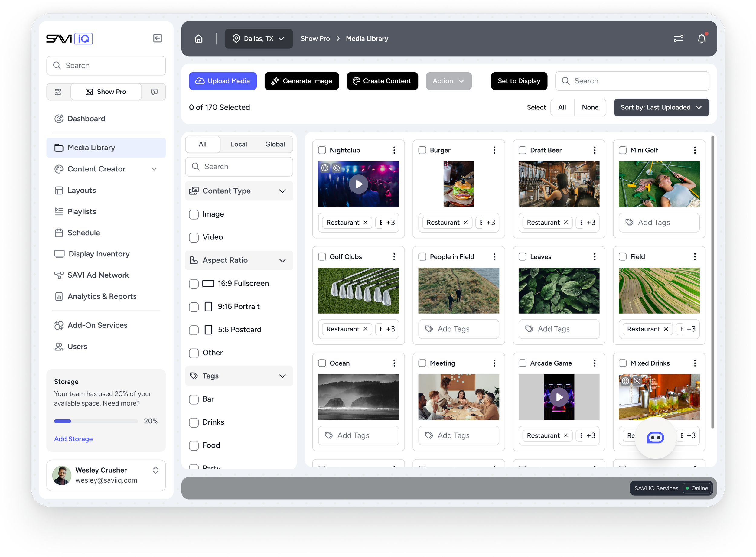Click the Add Storage link
Image resolution: width=756 pixels, height=557 pixels.
pyautogui.click(x=73, y=439)
